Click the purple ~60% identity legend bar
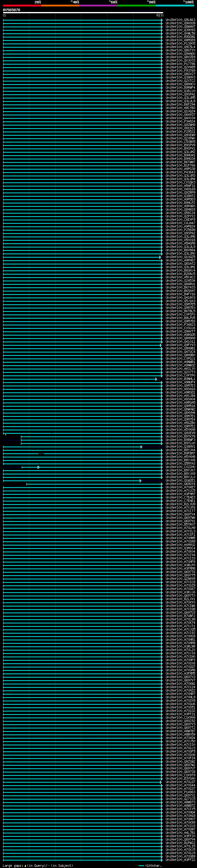This screenshot has height=868, width=197. pyautogui.click(x=98, y=6)
